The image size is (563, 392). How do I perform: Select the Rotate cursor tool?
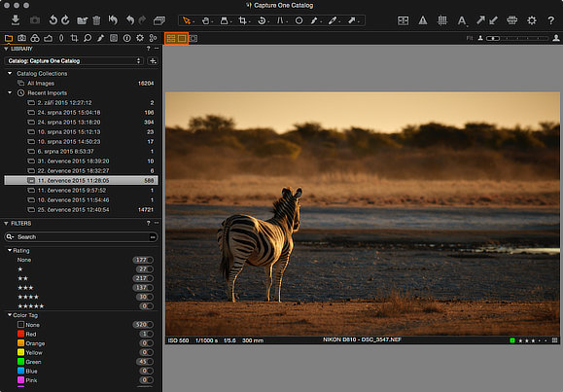(262, 20)
